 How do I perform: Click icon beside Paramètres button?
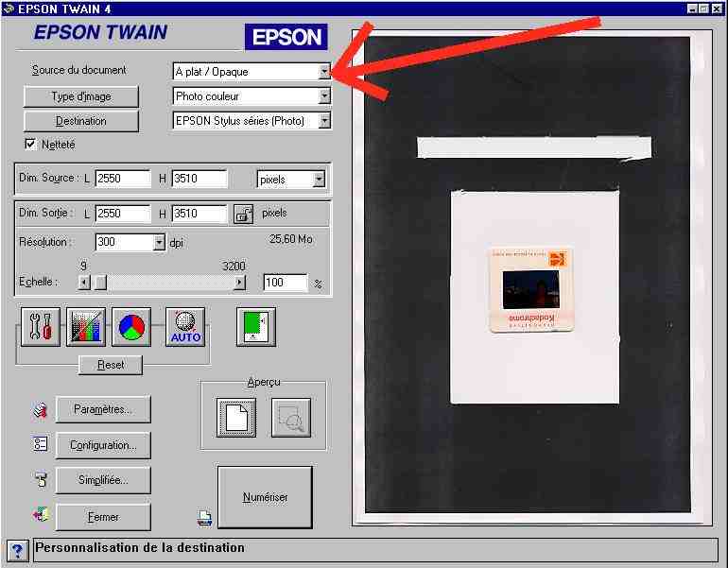[40, 410]
